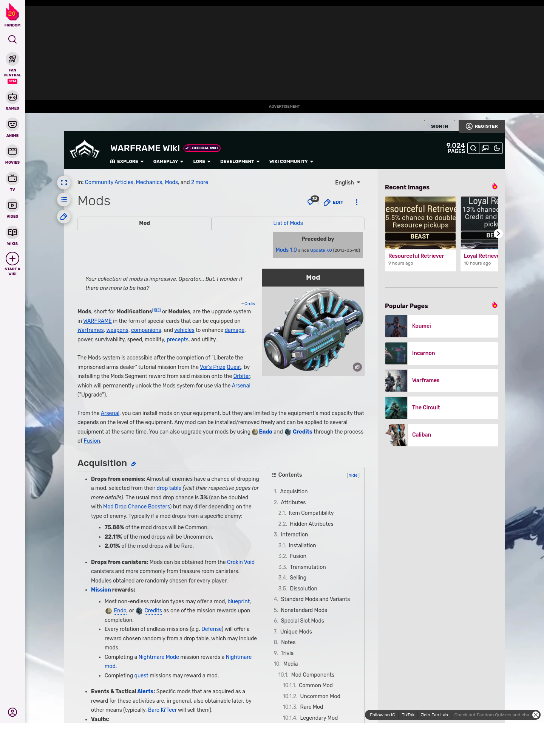The height and width of the screenshot is (756, 544).
Task: Open Fan Central rocket icon
Action: pyautogui.click(x=12, y=59)
